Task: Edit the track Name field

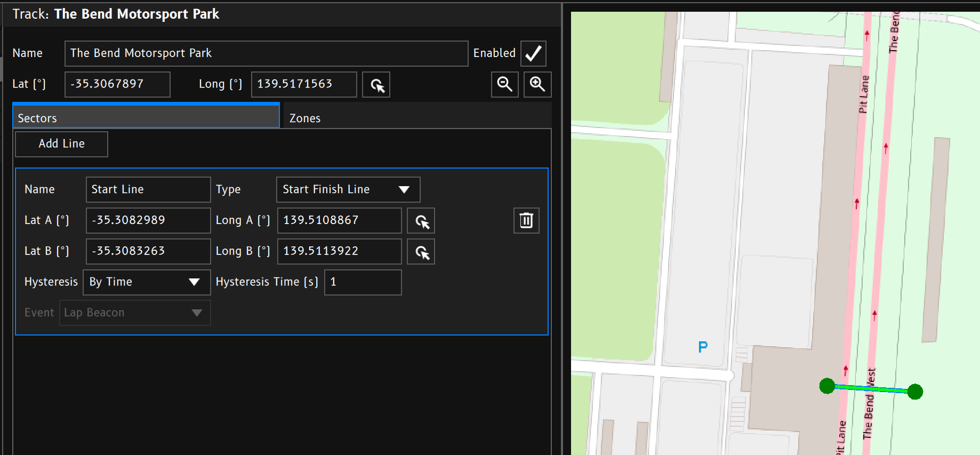Action: (x=266, y=53)
